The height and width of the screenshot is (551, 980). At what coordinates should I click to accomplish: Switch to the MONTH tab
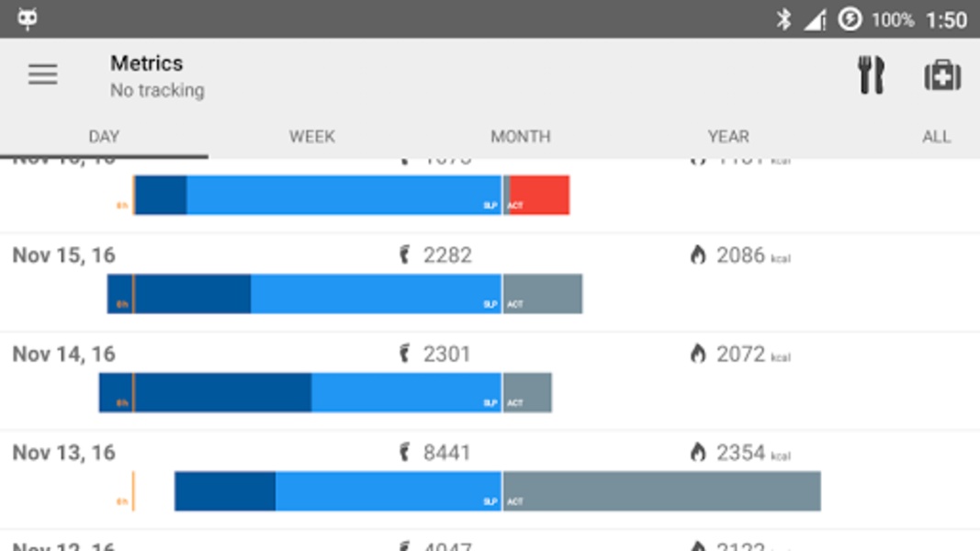(x=521, y=137)
